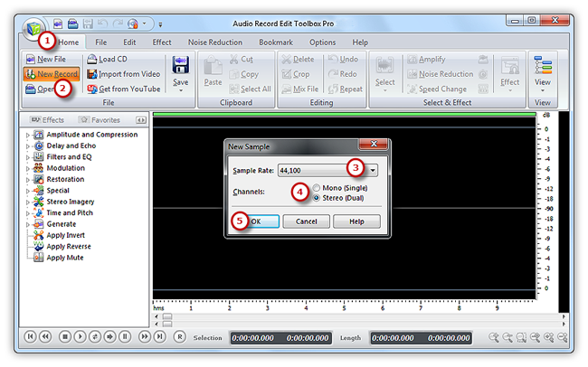588x367 pixels.
Task: Open quick access toolbar customize arrow
Action: click(x=160, y=24)
